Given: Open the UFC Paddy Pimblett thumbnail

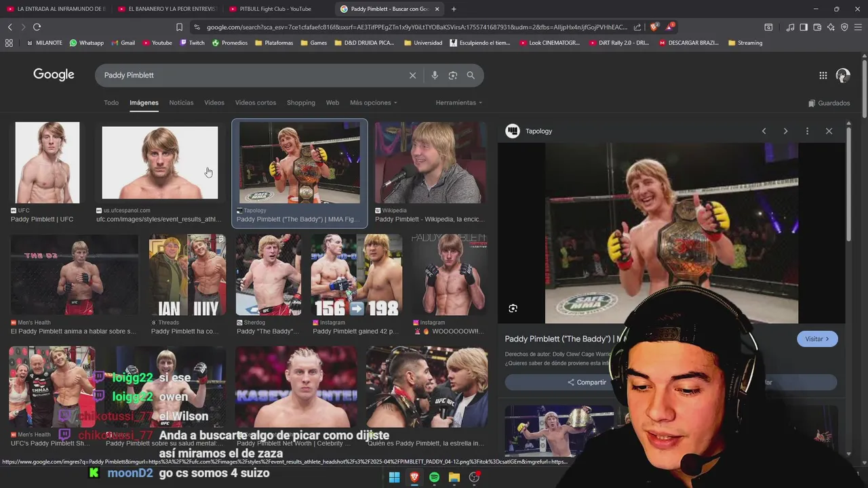Looking at the screenshot, I should tap(47, 163).
